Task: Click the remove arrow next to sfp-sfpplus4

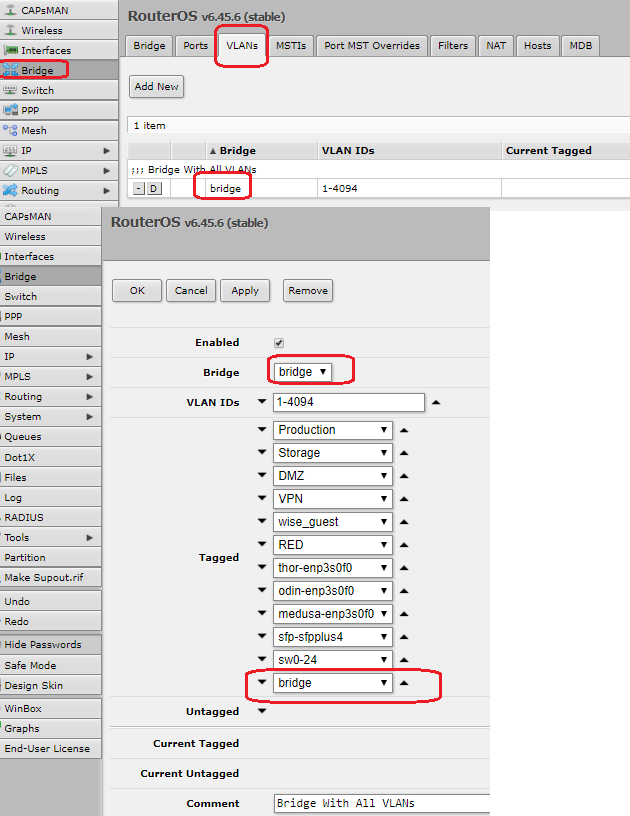Action: click(404, 637)
